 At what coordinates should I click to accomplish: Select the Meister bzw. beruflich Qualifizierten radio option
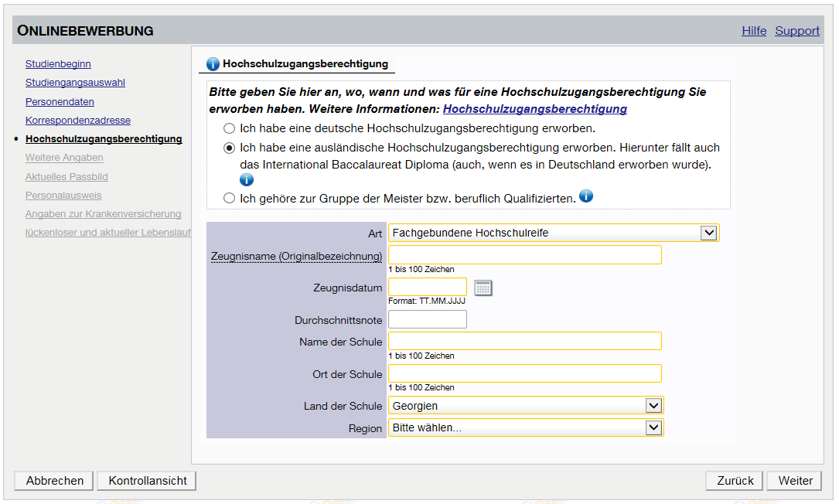tap(229, 198)
